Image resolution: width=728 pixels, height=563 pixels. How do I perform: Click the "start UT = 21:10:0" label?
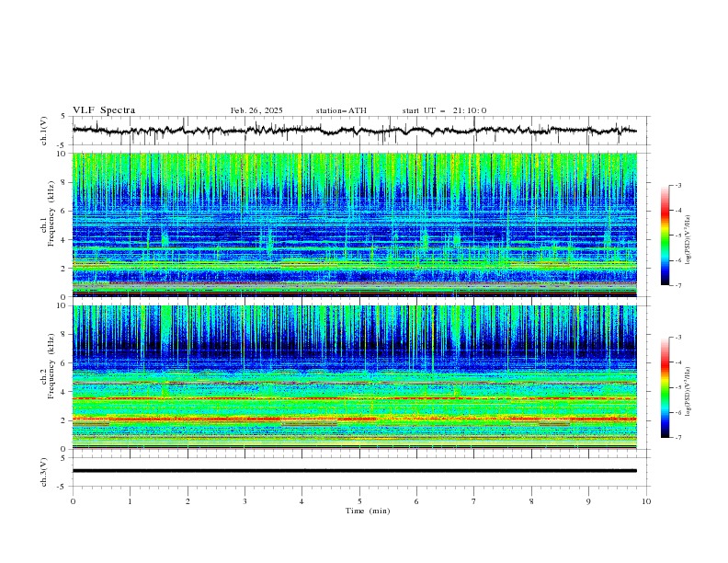[444, 110]
